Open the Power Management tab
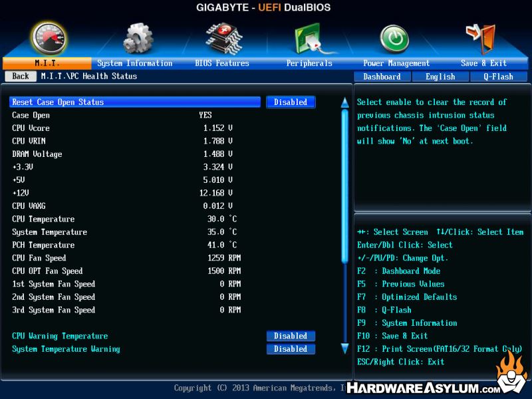This screenshot has width=532, height=399. [x=396, y=63]
